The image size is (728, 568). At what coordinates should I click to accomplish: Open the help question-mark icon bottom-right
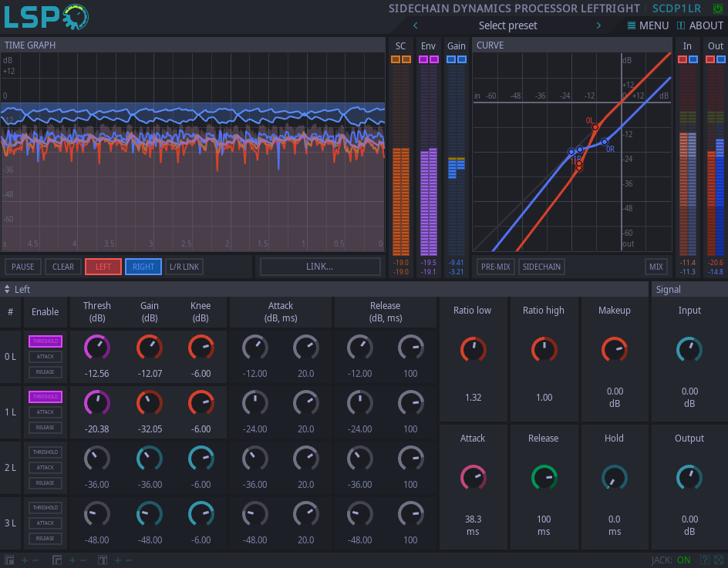coord(705,560)
